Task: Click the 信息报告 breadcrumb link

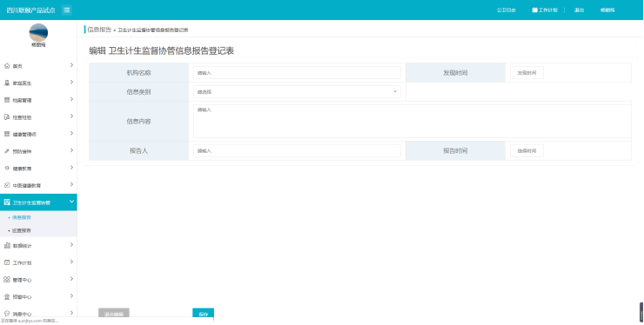Action: 99,30
